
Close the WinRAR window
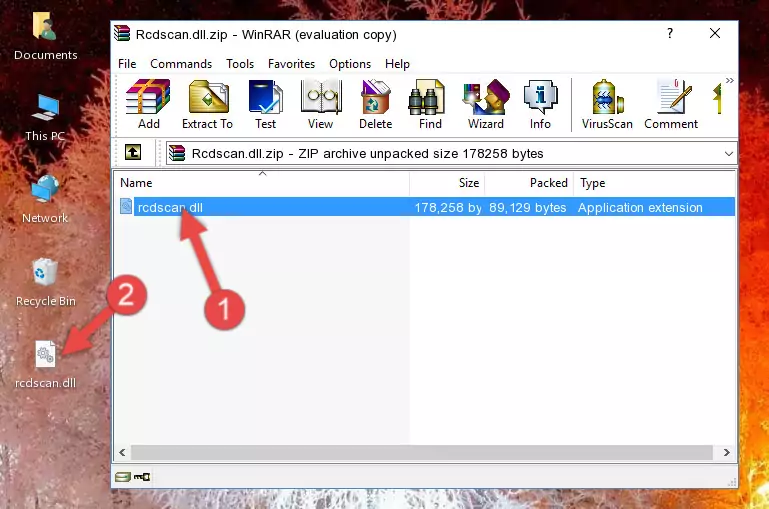click(715, 33)
